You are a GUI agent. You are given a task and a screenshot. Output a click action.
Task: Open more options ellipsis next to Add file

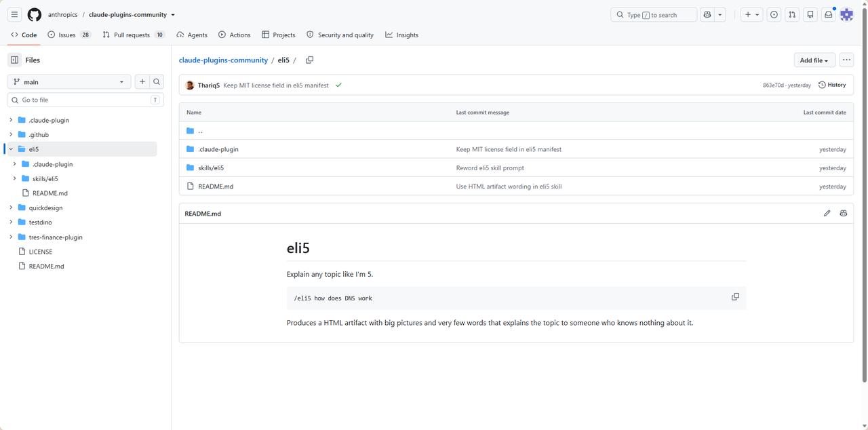pos(846,60)
